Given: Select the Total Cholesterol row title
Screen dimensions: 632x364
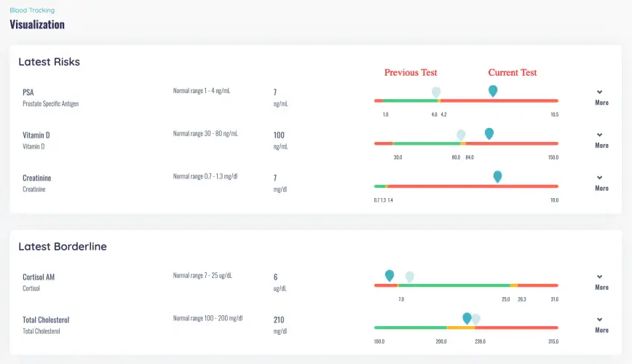Looking at the screenshot, I should click(x=46, y=320).
